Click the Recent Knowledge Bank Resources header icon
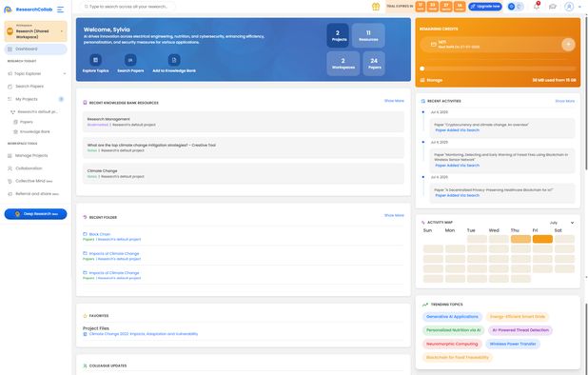Screen dimensions: 588x375 pyautogui.click(x=85, y=103)
